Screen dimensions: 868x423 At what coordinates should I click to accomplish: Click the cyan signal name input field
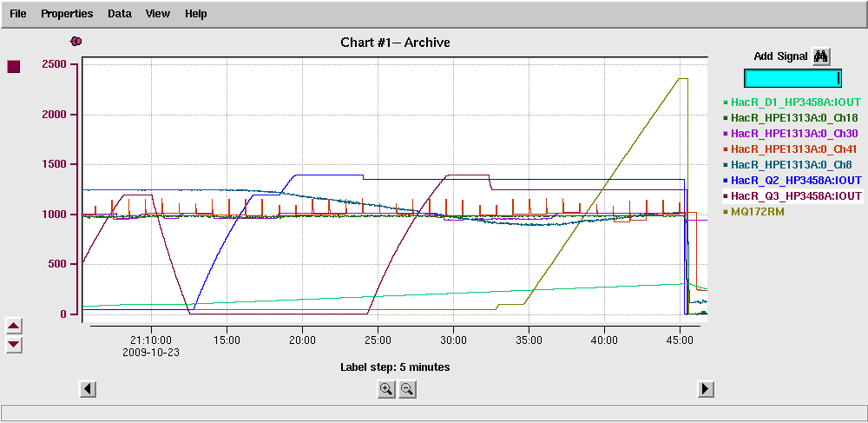coord(792,79)
